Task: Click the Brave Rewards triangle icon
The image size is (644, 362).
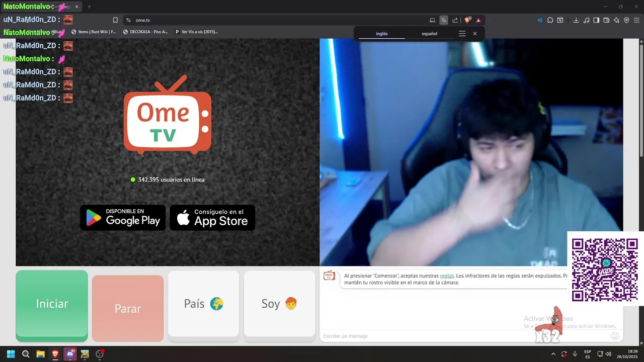Action: pyautogui.click(x=478, y=20)
